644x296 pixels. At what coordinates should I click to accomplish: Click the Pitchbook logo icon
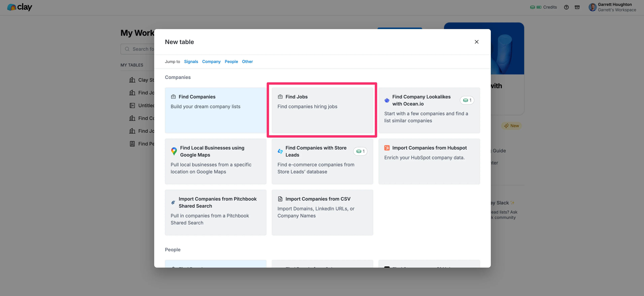(173, 202)
